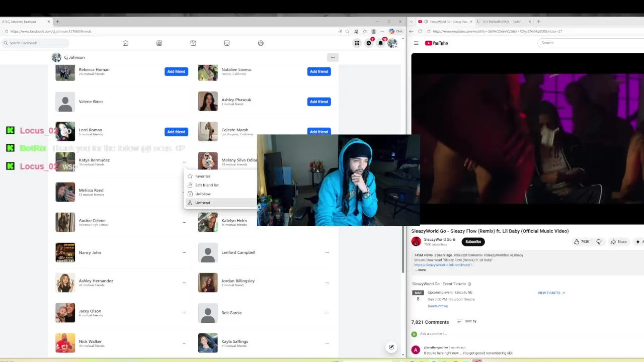Share the Sleazy Flow video

tap(618, 242)
